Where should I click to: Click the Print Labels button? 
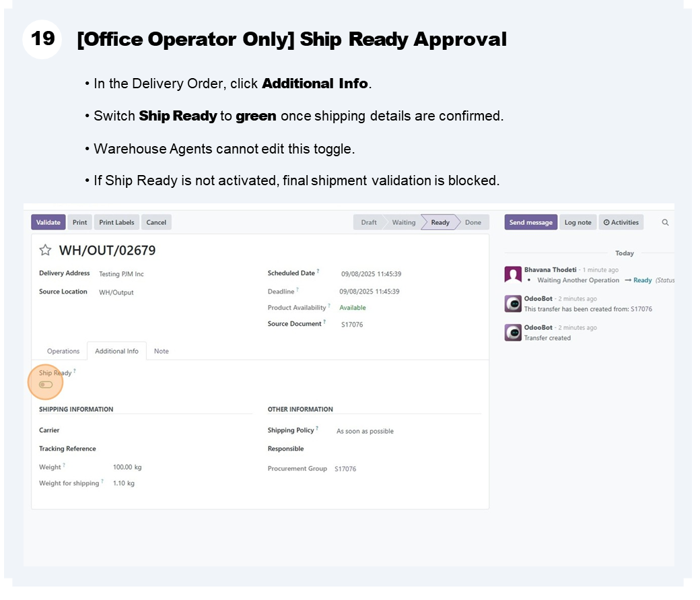(x=116, y=222)
